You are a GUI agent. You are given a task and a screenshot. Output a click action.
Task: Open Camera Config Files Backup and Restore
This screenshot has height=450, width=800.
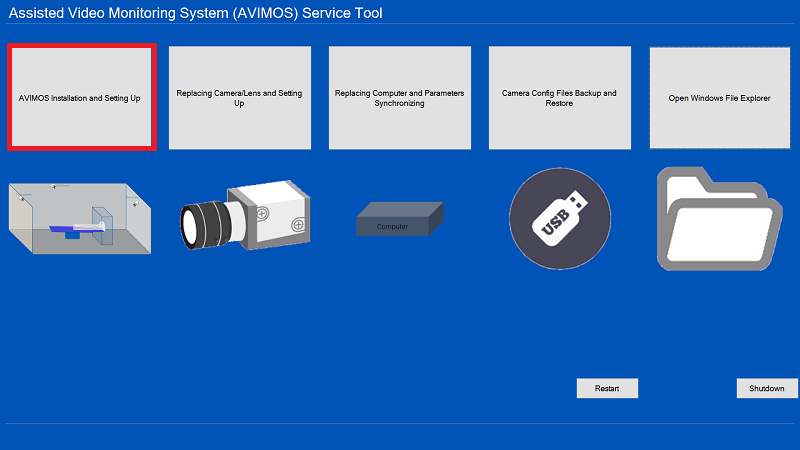559,98
